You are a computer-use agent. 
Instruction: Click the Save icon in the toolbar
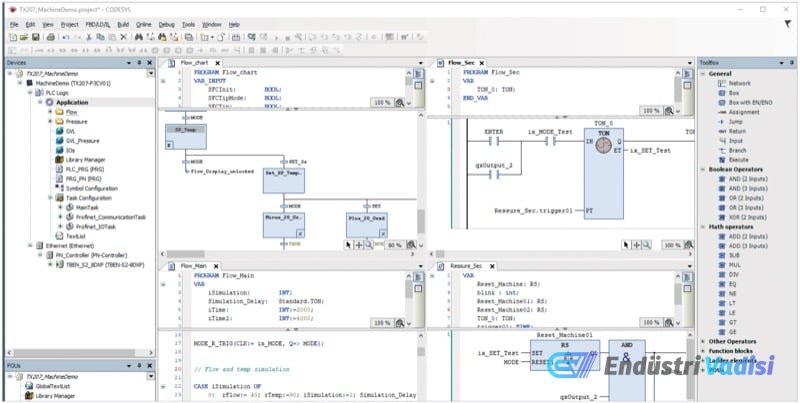(x=34, y=37)
